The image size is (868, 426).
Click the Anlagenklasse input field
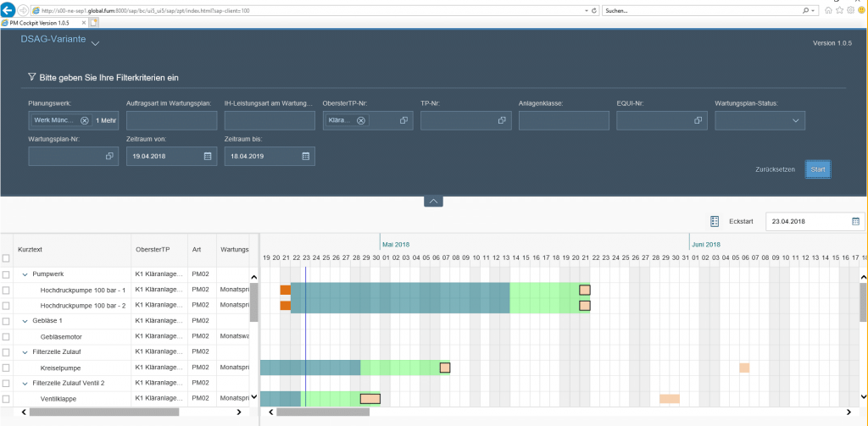[564, 121]
